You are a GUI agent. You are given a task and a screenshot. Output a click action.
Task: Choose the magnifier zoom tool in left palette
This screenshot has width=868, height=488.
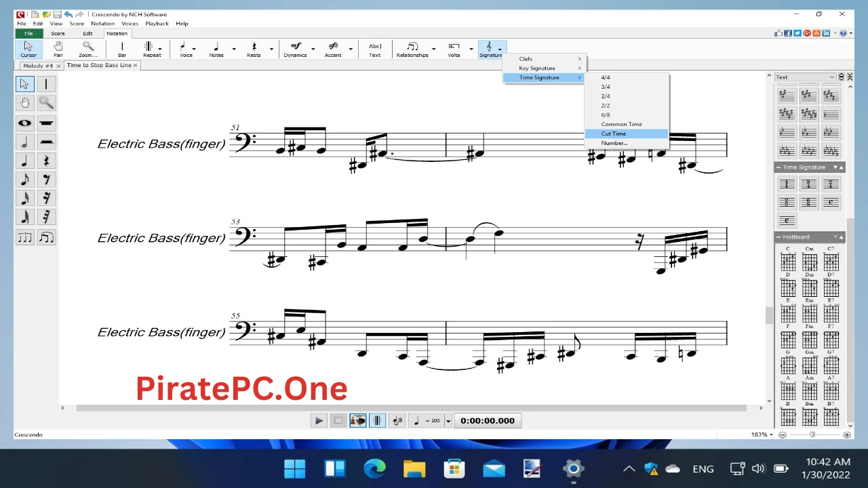46,103
